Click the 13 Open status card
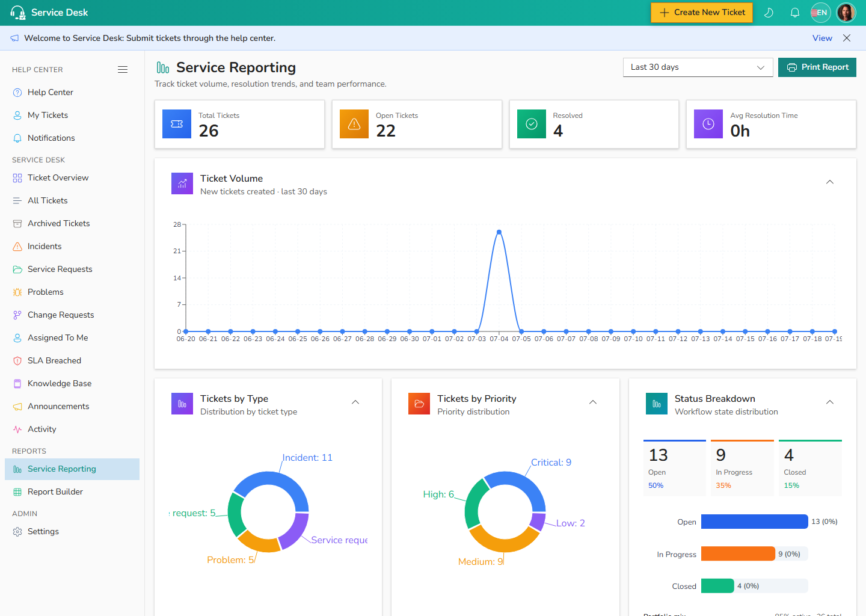This screenshot has height=616, width=866. [x=675, y=468]
